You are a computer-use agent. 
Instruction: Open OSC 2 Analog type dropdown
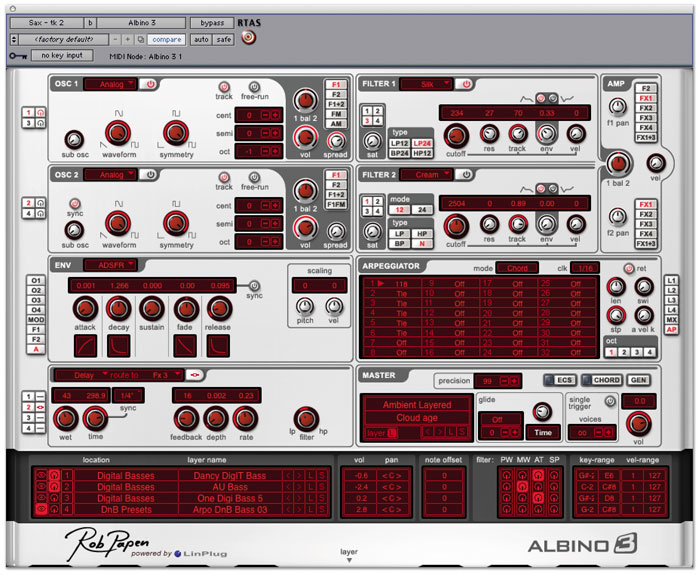(x=110, y=175)
